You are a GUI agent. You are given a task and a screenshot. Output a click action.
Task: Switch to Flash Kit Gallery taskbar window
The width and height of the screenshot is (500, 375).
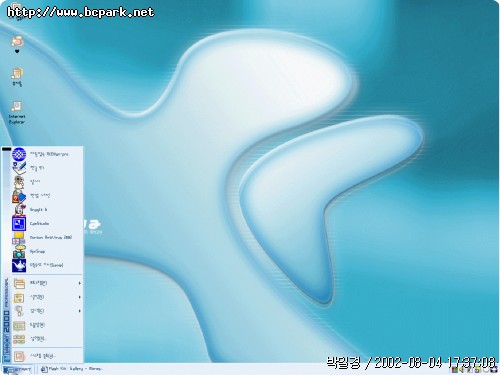72,369
